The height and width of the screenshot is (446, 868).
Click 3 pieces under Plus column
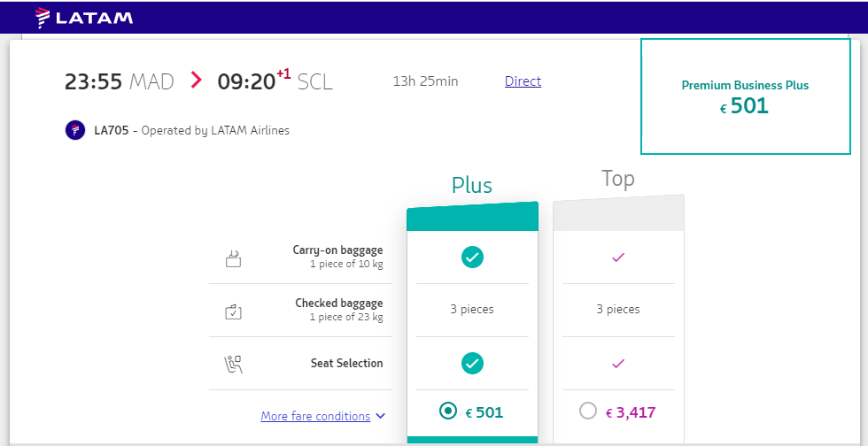coord(472,310)
